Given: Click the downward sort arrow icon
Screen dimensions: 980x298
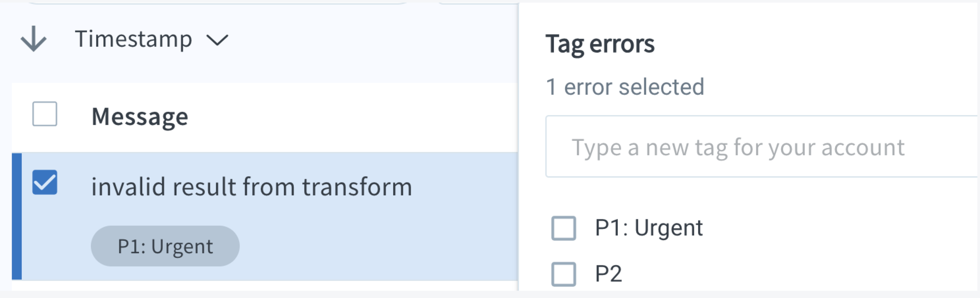Looking at the screenshot, I should click(x=34, y=39).
